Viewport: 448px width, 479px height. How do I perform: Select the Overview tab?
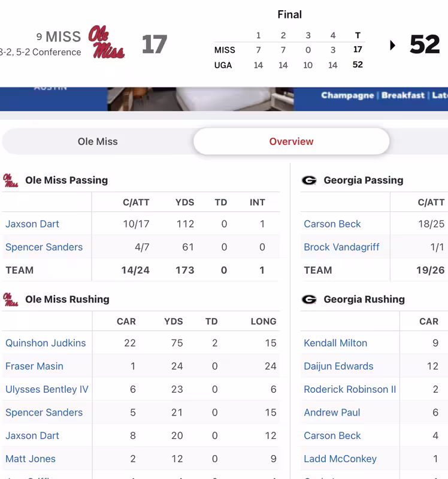click(x=291, y=142)
